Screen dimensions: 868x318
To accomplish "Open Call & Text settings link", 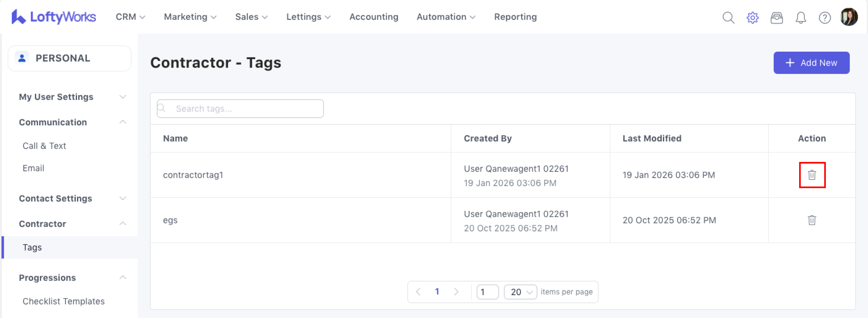I will click(44, 146).
